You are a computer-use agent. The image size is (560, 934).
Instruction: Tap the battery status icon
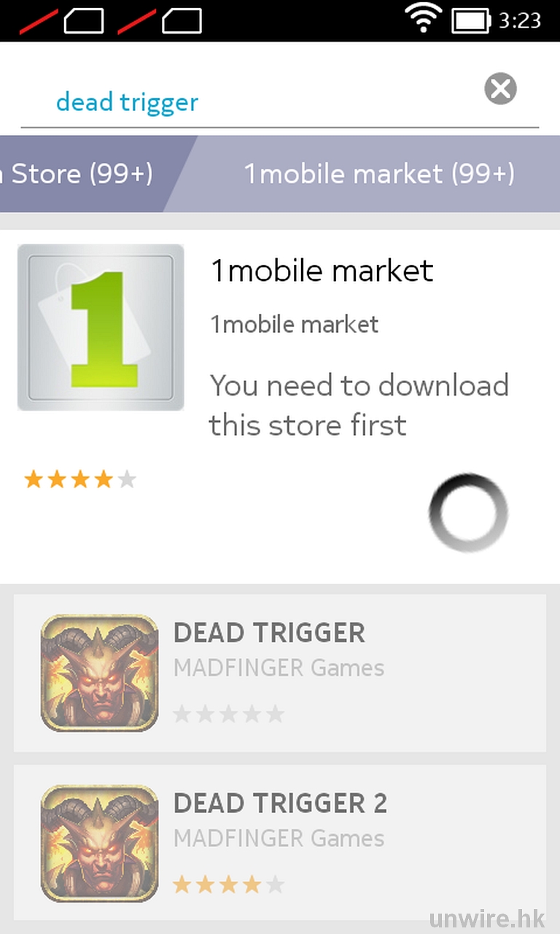point(471,20)
